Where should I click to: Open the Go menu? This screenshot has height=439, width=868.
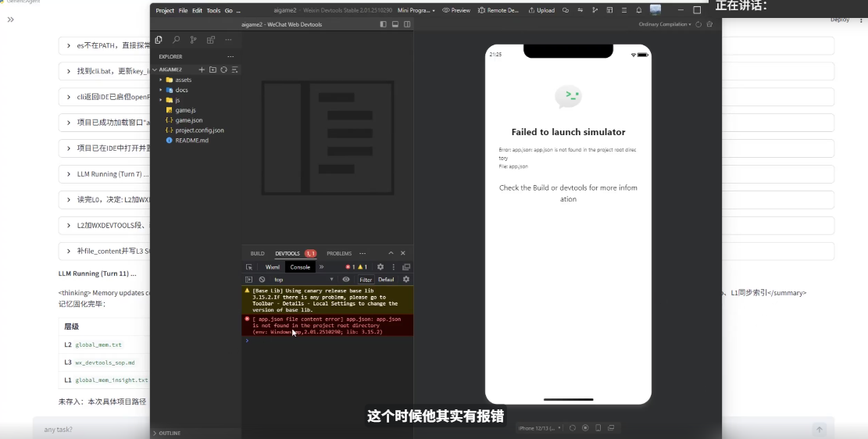229,10
